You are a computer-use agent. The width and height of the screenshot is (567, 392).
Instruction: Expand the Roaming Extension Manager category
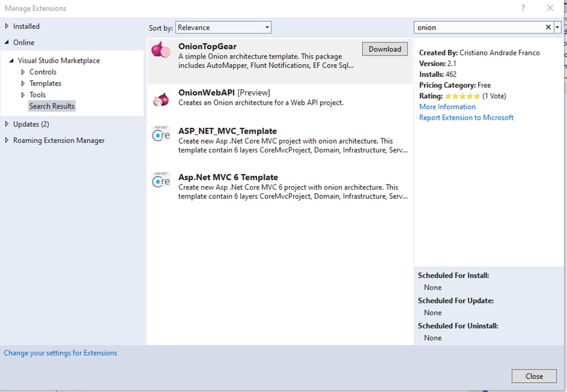click(x=6, y=140)
